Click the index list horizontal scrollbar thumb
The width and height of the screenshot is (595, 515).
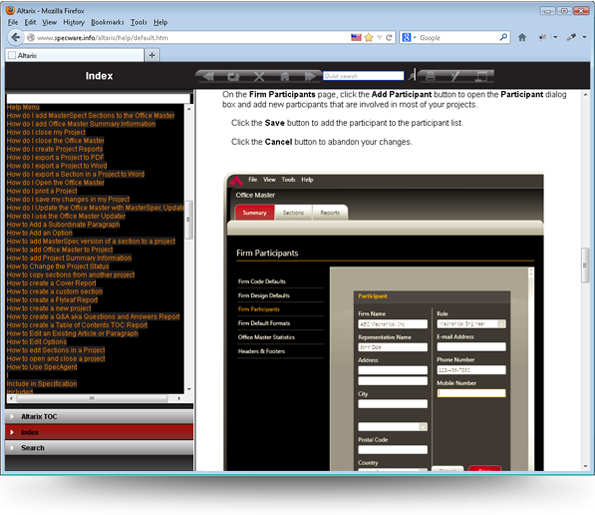[x=91, y=398]
